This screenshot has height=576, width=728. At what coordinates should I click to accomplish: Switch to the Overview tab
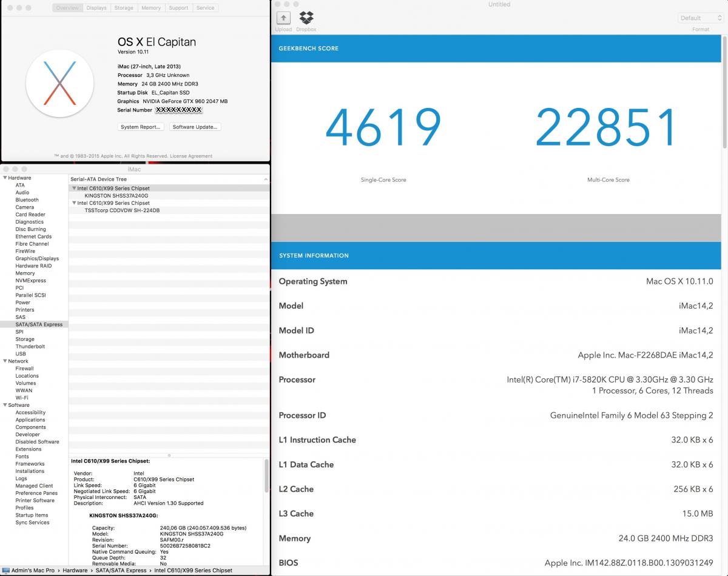click(67, 8)
